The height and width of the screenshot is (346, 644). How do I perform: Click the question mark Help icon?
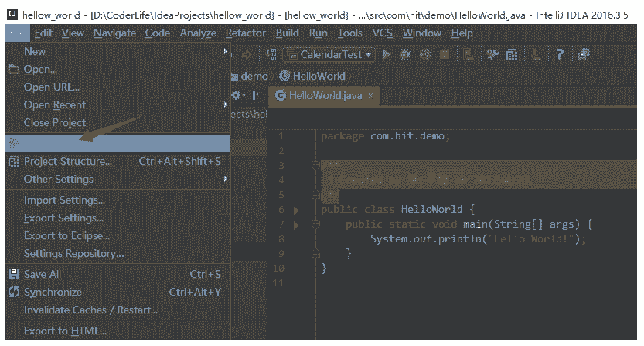[x=560, y=54]
